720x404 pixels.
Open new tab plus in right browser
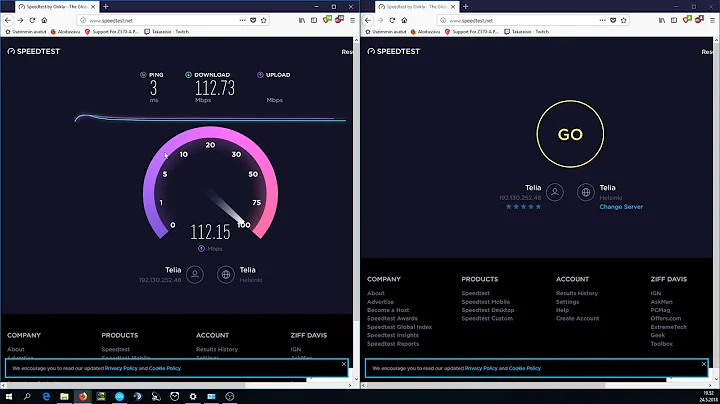coord(466,6)
